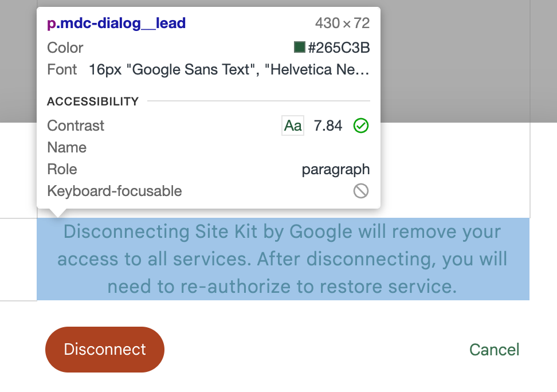
Task: Click the paragraph role indicator
Action: click(x=335, y=169)
